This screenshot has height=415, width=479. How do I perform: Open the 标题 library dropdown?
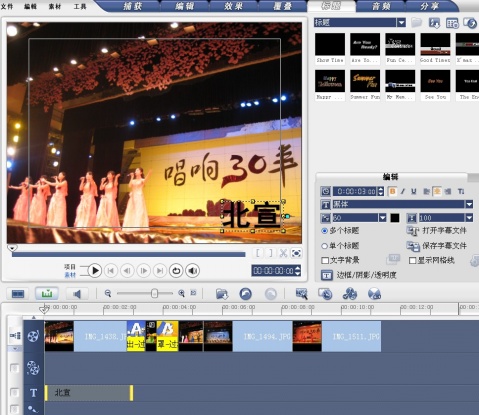coord(401,23)
